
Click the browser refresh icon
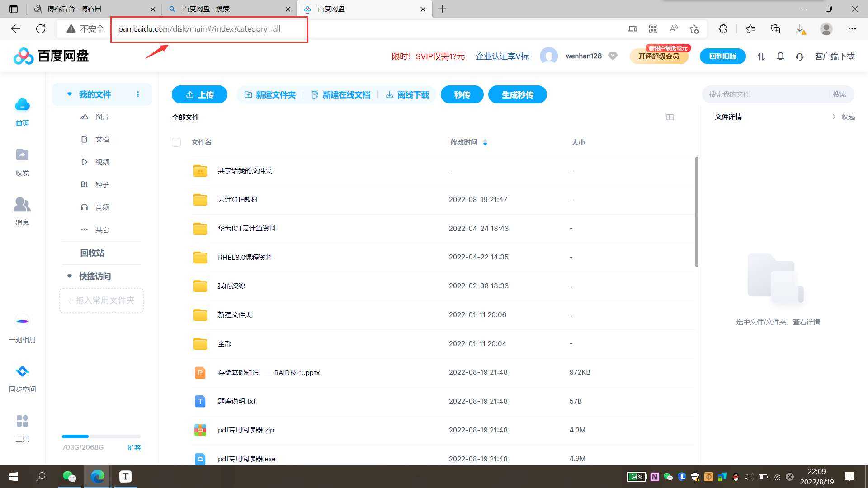pyautogui.click(x=41, y=29)
